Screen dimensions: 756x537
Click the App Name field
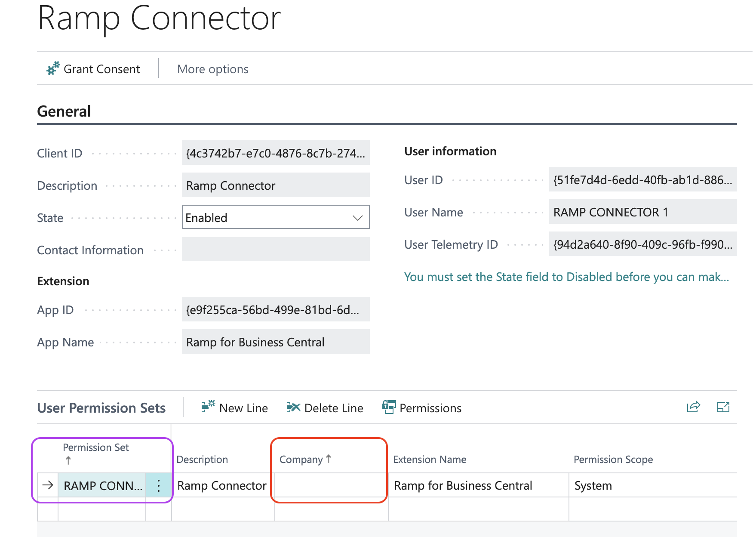[276, 342]
